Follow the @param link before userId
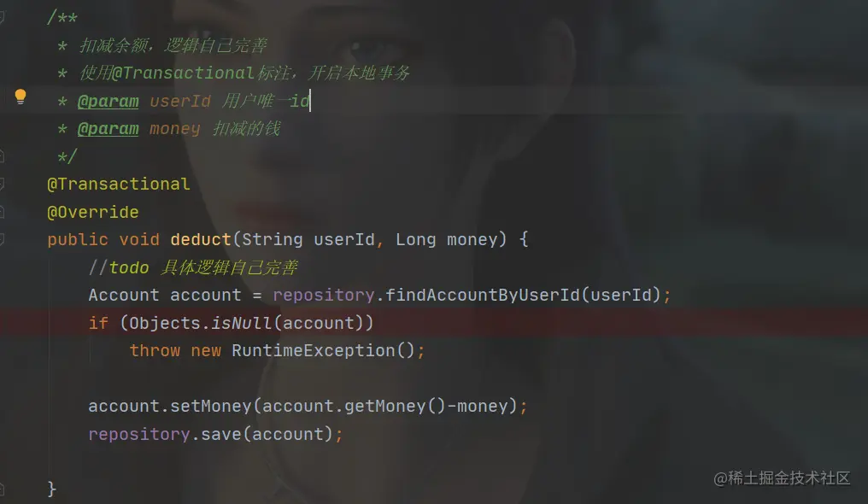This screenshot has width=868, height=504. click(108, 102)
